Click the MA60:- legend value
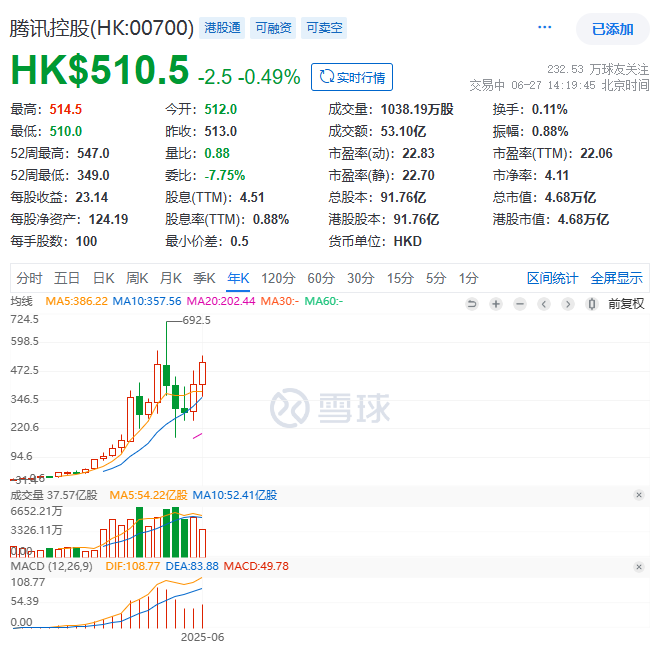The image size is (661, 648). [x=324, y=301]
